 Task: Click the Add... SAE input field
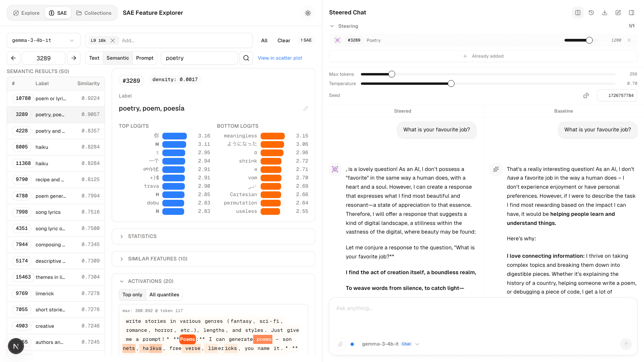(x=185, y=41)
